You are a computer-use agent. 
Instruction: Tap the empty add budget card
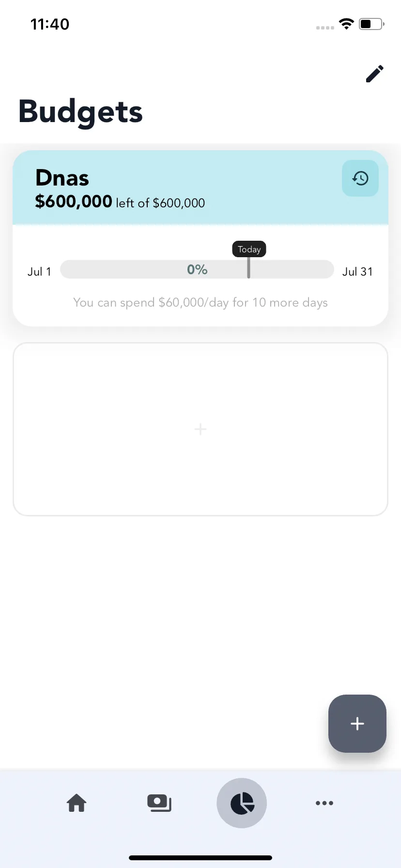(x=200, y=429)
